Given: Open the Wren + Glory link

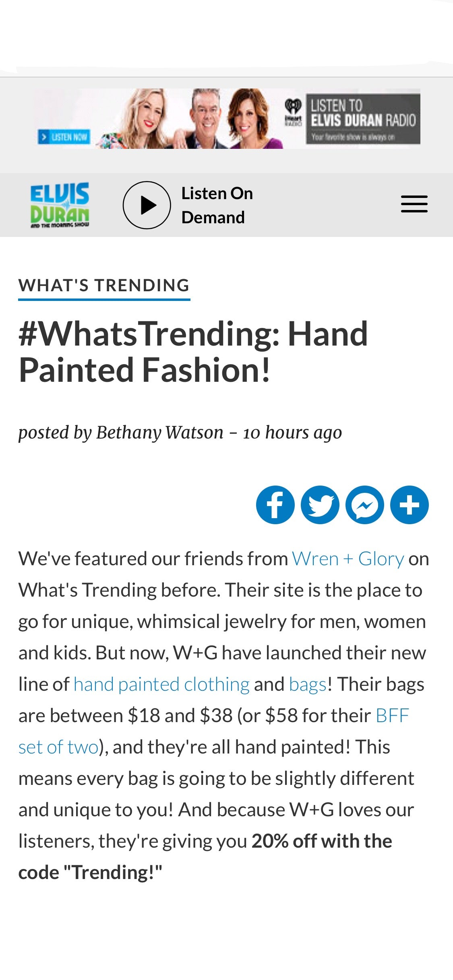Looking at the screenshot, I should tap(348, 559).
